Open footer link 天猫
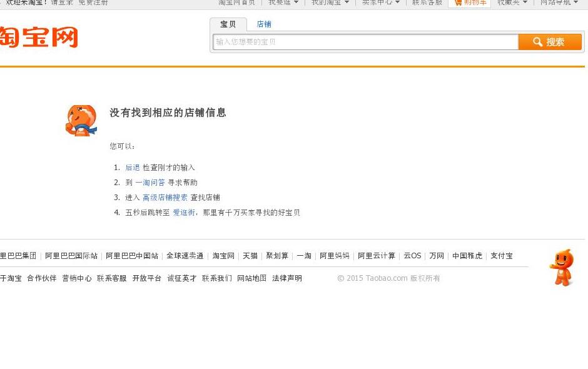Image resolution: width=588 pixels, height=369 pixels. pos(250,256)
